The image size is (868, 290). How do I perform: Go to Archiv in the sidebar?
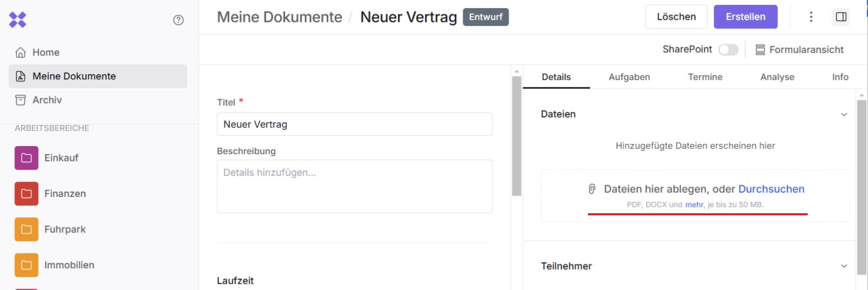tap(47, 100)
